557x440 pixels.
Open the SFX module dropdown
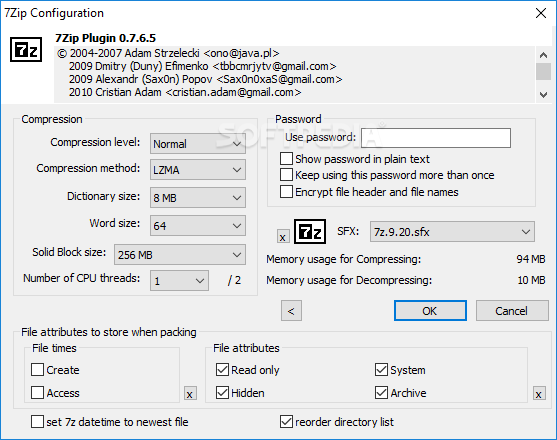coord(452,232)
